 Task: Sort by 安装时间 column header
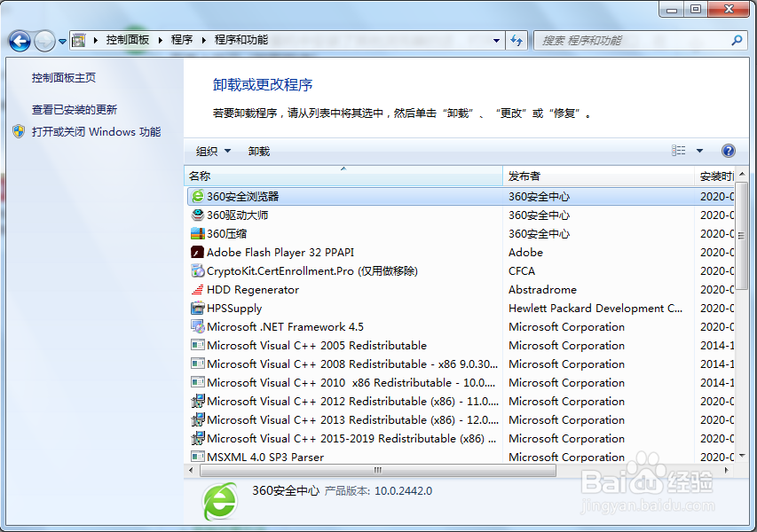tap(714, 176)
